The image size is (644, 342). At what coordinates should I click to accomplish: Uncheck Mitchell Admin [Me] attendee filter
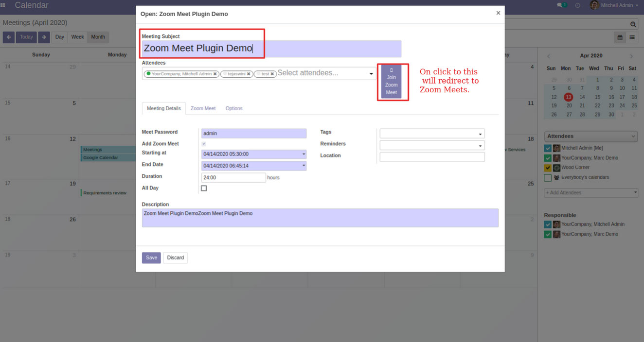pos(548,148)
